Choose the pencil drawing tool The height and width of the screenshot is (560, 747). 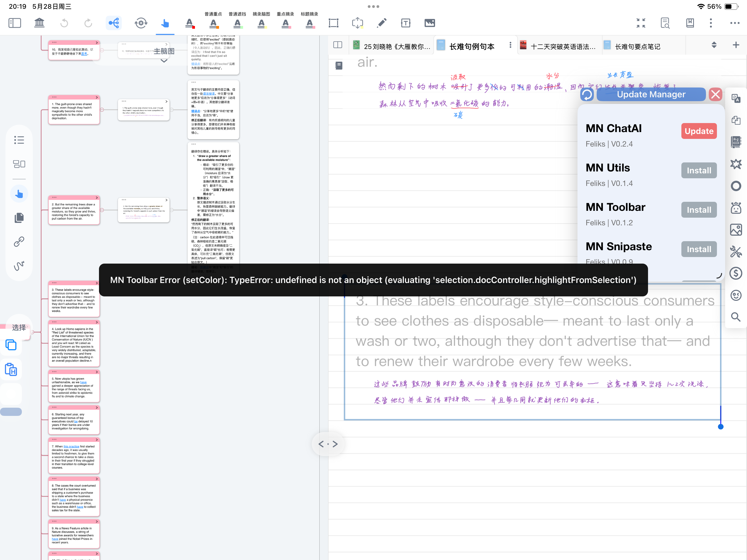pyautogui.click(x=382, y=23)
